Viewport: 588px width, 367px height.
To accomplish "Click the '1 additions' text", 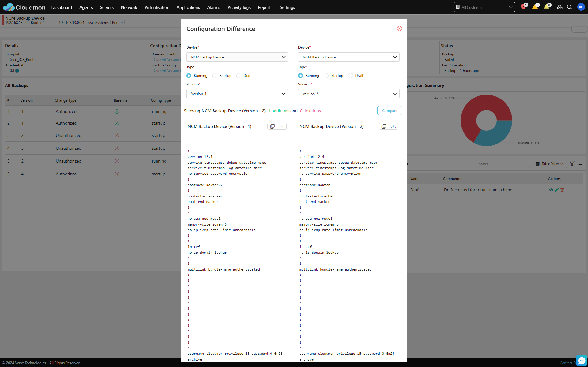I will [x=279, y=111].
